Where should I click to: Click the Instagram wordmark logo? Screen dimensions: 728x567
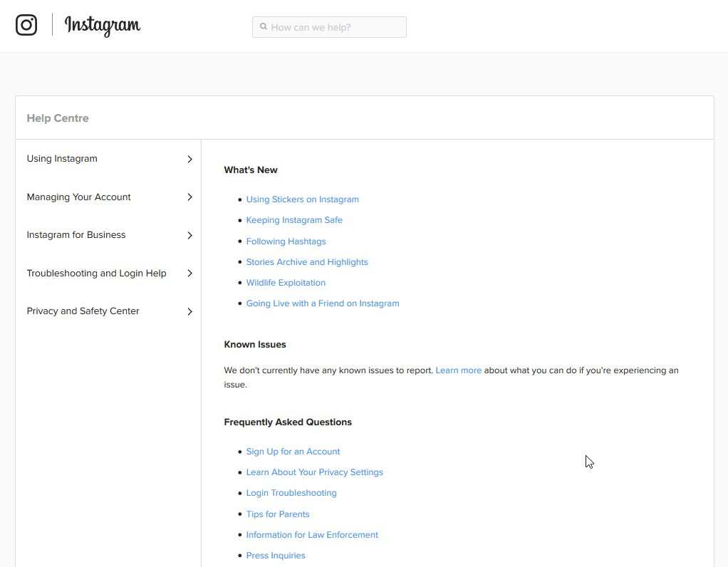click(103, 26)
